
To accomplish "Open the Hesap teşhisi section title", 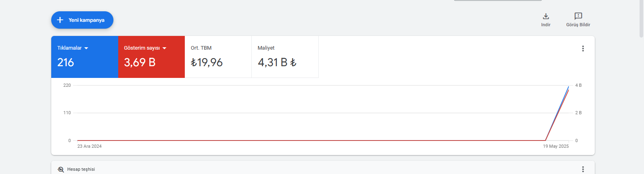I will pyautogui.click(x=81, y=169).
